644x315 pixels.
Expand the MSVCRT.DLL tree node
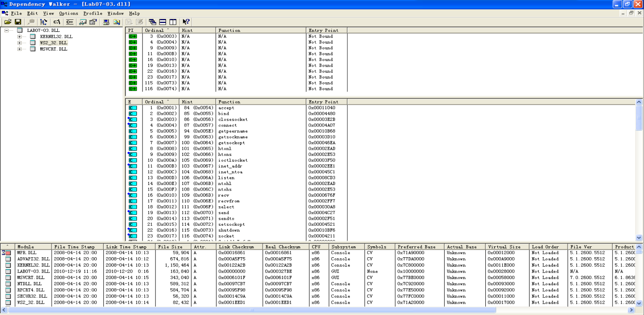19,49
